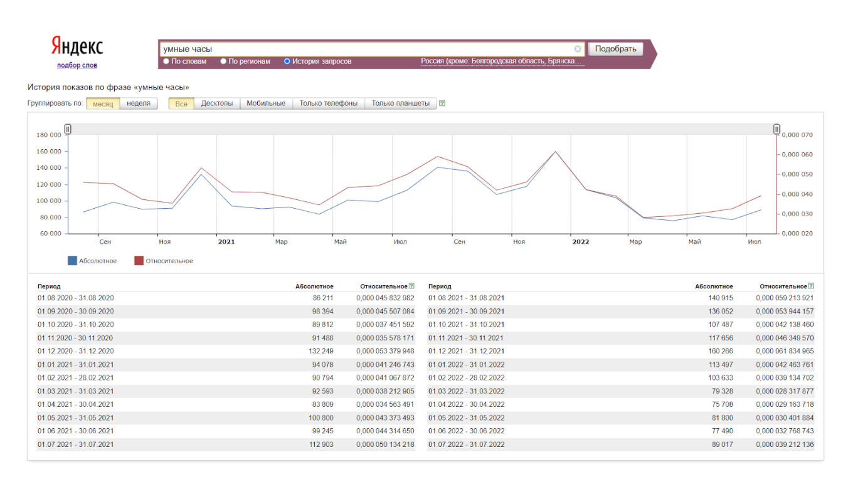Click the Яндекс logo
This screenshot has width=853, height=504.
77,46
